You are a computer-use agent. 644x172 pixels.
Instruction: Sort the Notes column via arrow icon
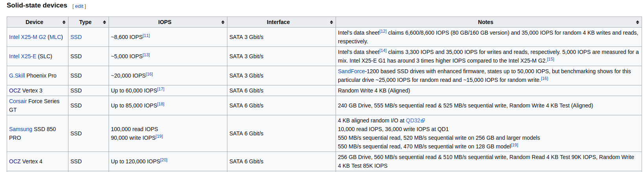point(637,22)
